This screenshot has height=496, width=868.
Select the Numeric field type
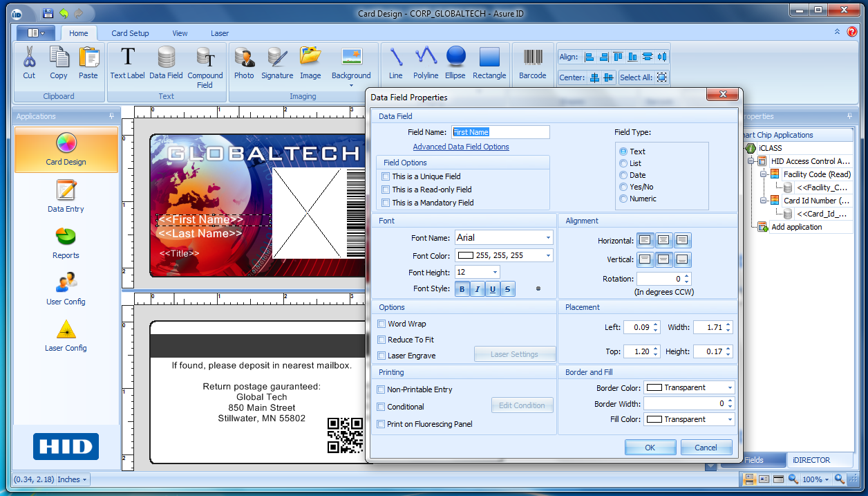[623, 199]
